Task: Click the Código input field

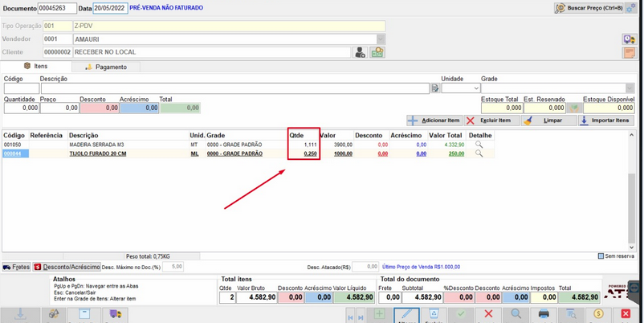Action: [x=22, y=88]
